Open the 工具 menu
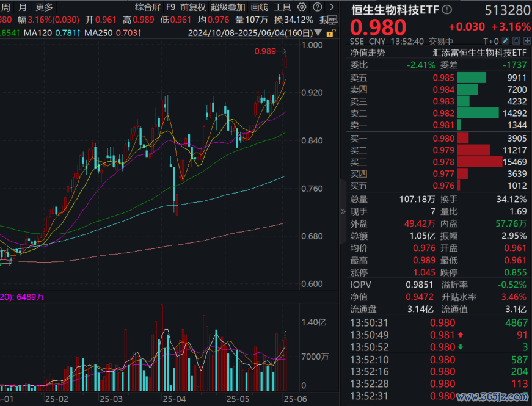 coord(282,7)
